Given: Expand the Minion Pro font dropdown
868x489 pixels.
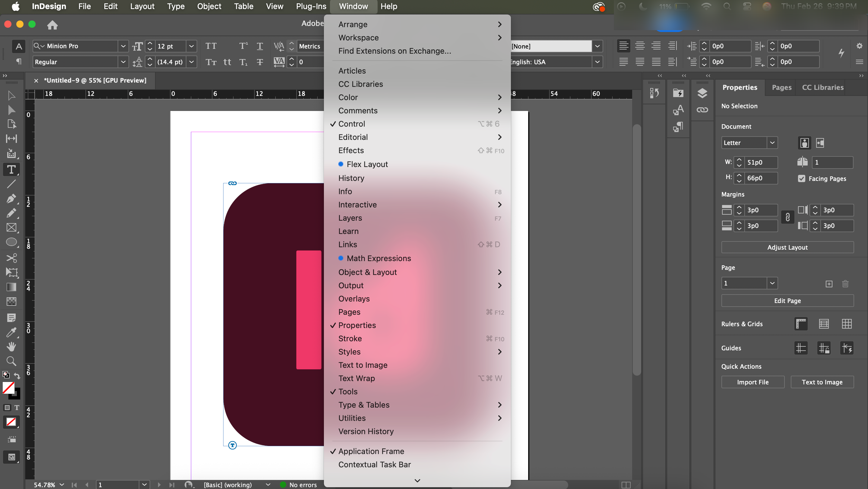Looking at the screenshot, I should point(123,46).
